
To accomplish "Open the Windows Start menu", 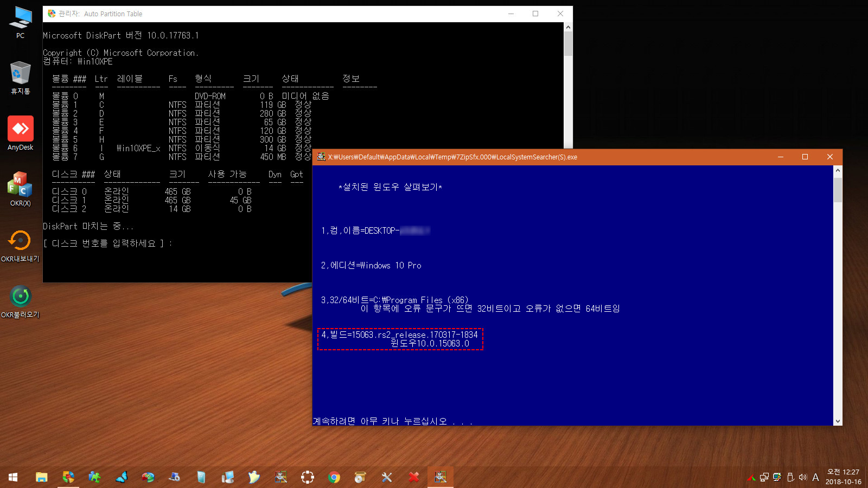I will click(13, 477).
